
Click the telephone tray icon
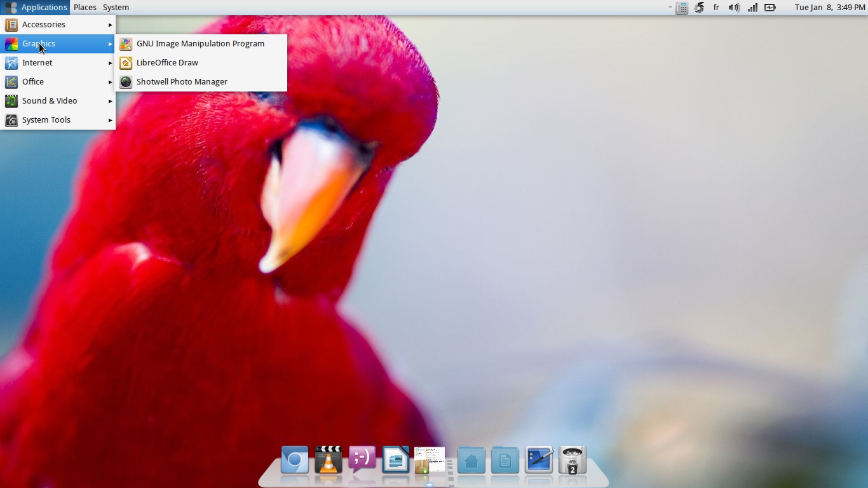point(682,8)
